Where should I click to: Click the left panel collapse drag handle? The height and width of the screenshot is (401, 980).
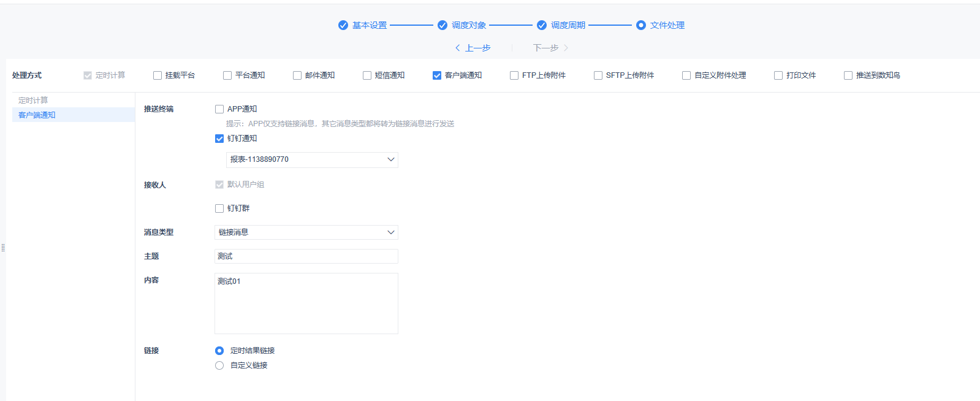tap(3, 248)
